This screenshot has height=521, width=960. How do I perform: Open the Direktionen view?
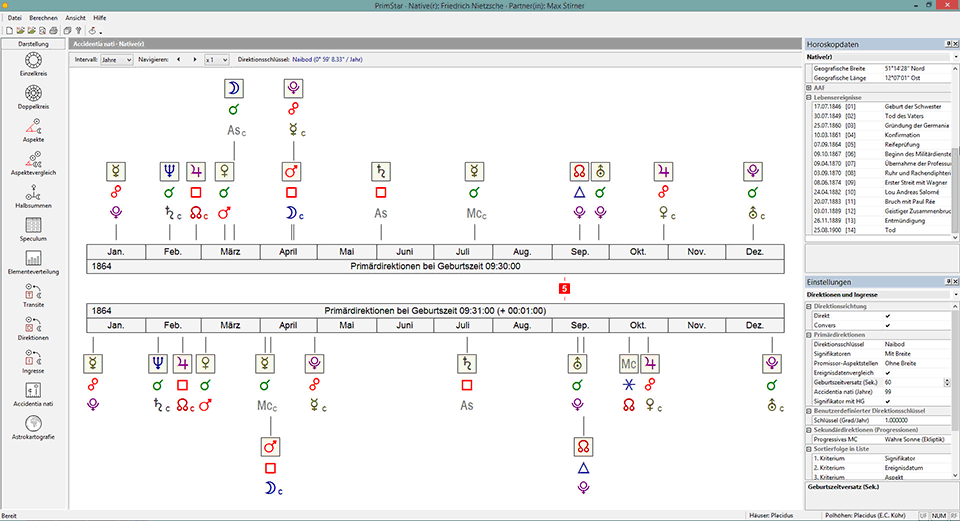point(33,328)
